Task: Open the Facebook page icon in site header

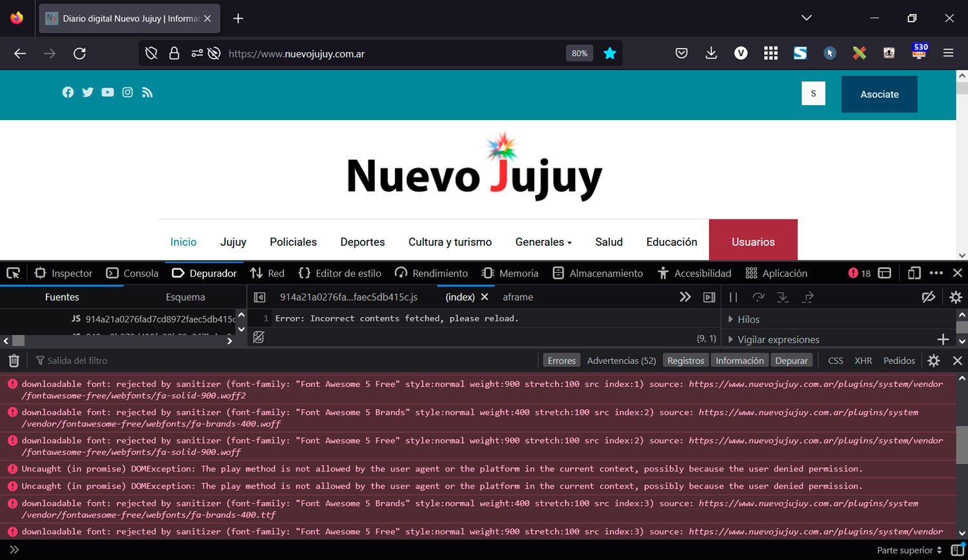Action: pyautogui.click(x=68, y=92)
